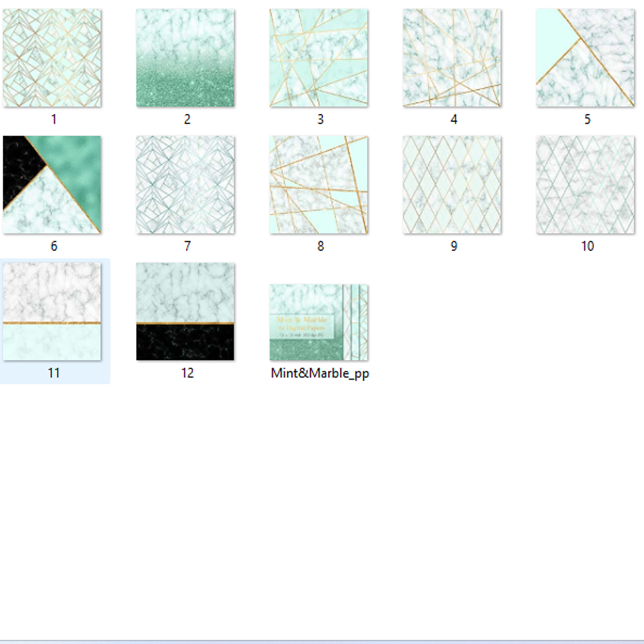This screenshot has width=644, height=644.
Task: Select highlighted thumbnail 11 with gold stripe
Action: (52, 312)
